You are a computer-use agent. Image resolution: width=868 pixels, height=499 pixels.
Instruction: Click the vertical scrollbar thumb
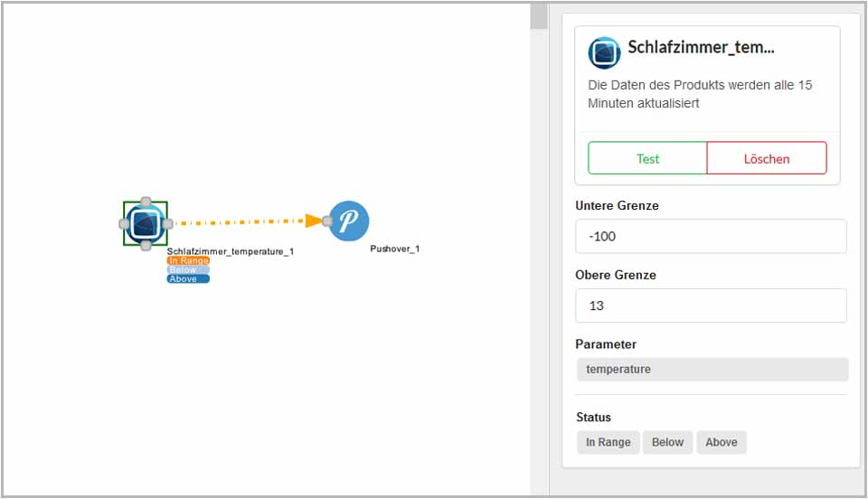click(x=539, y=16)
